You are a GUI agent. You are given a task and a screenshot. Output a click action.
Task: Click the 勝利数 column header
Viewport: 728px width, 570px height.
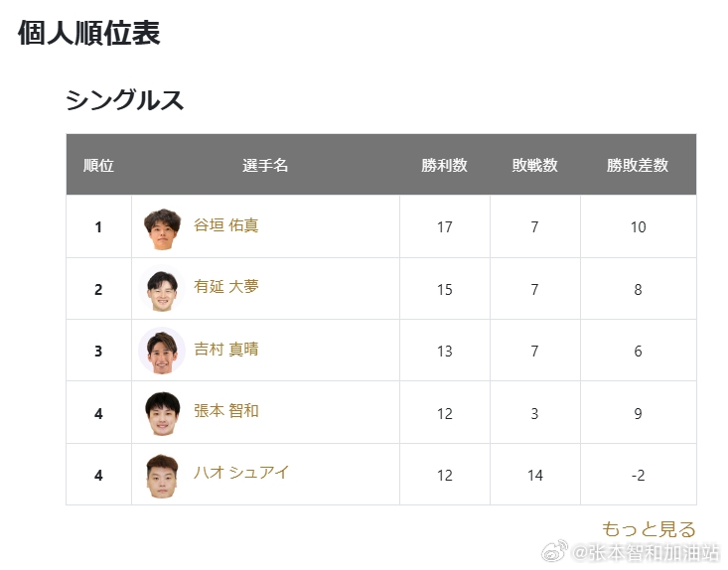click(x=444, y=165)
